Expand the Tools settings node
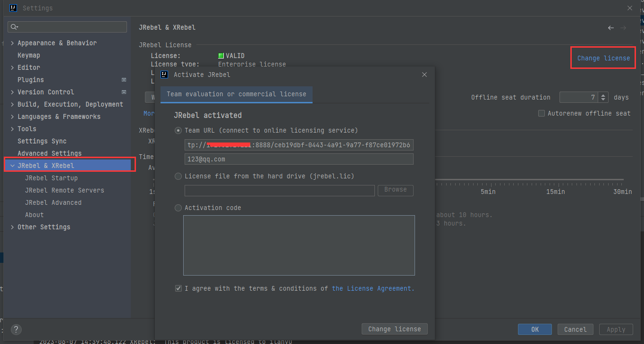644x344 pixels. pyautogui.click(x=12, y=129)
